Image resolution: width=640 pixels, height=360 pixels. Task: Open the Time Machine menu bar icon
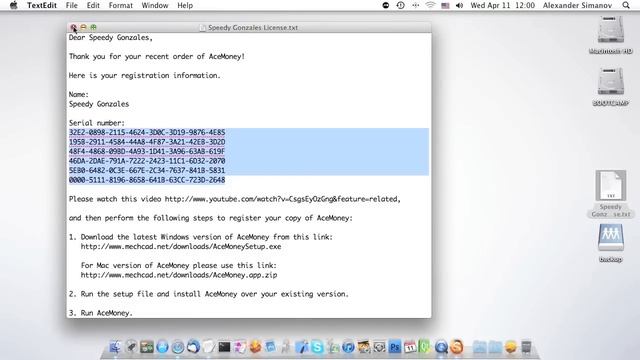pos(400,5)
